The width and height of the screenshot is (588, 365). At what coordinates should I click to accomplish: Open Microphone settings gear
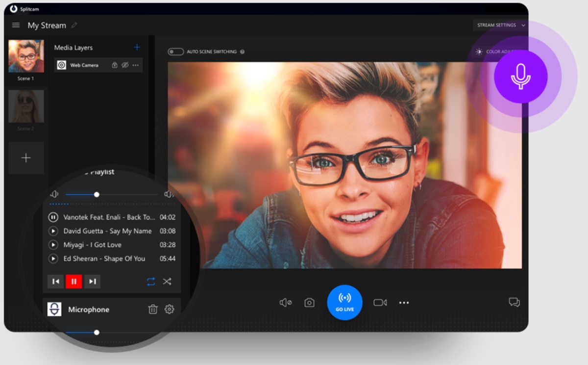click(x=169, y=309)
